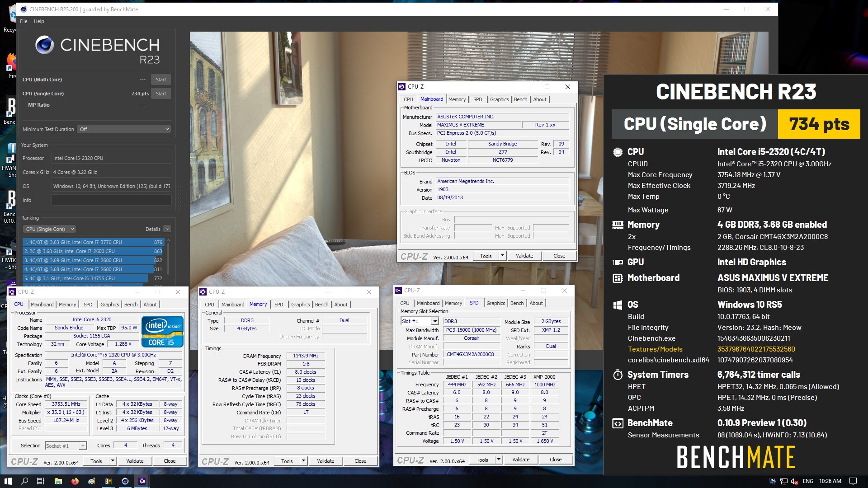Open the Socket #1 selection dropdown
Viewport: 868px width, 488px height.
click(66, 446)
